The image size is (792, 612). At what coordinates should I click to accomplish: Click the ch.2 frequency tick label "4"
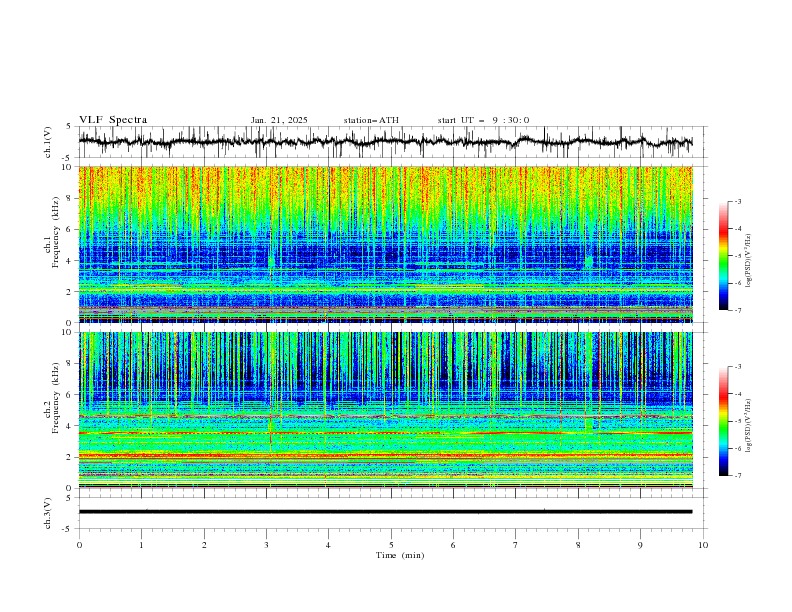70,426
